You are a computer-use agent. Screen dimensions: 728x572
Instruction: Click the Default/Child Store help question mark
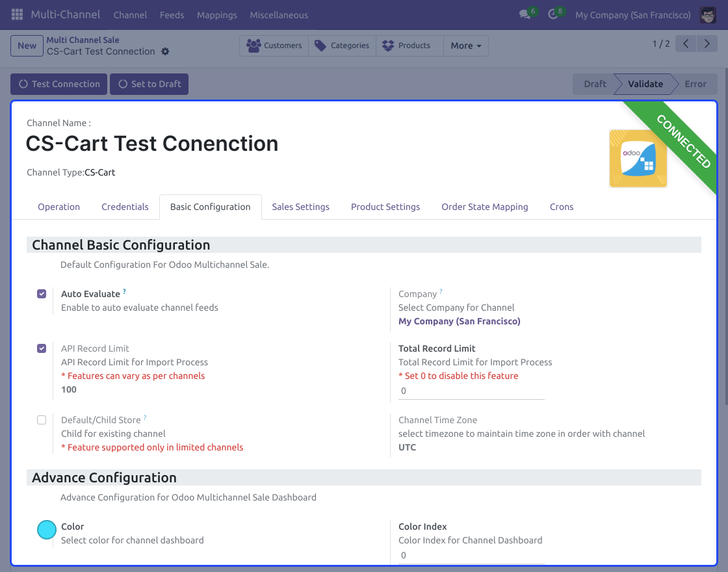click(x=145, y=417)
